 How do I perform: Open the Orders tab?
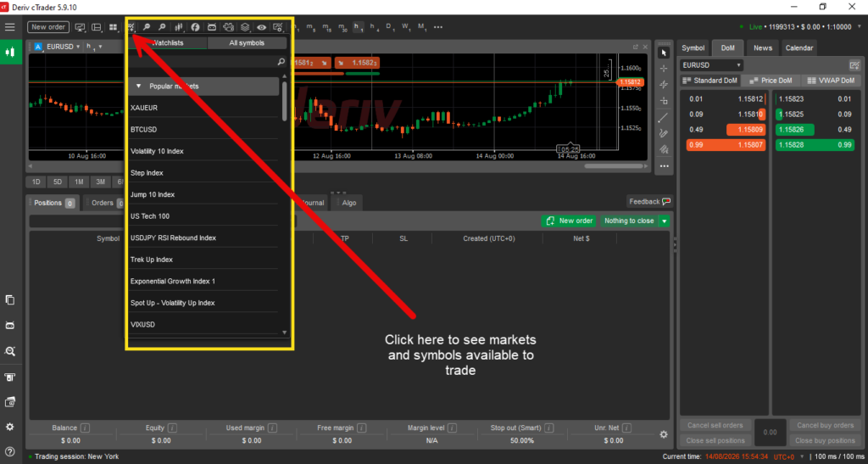105,203
